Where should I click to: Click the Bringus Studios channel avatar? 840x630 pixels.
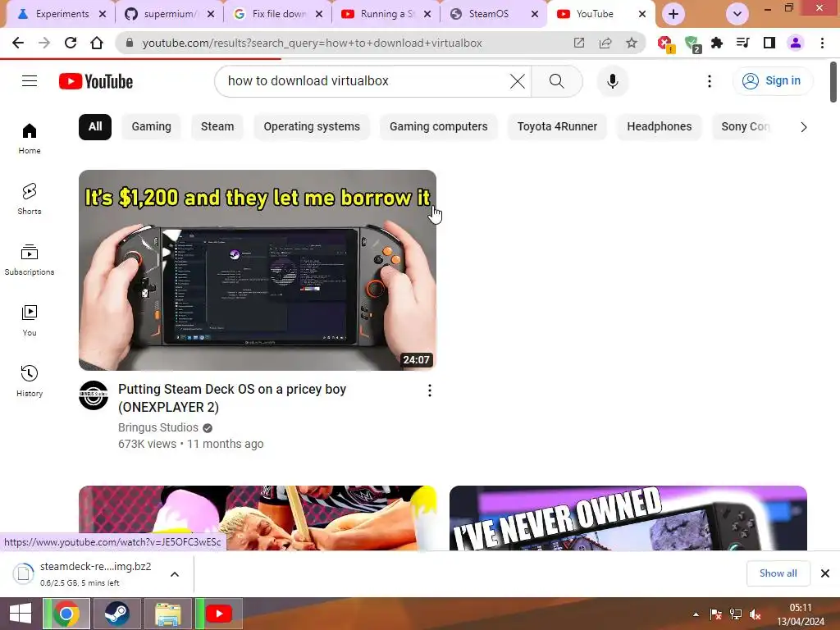[94, 395]
